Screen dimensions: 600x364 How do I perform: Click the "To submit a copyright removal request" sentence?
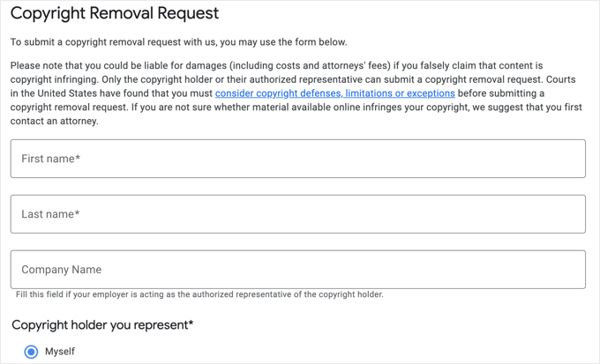[x=178, y=42]
